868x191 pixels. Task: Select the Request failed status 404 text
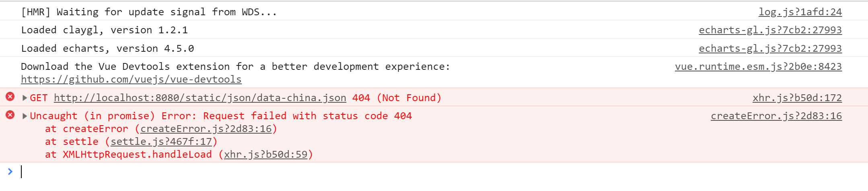(x=307, y=116)
